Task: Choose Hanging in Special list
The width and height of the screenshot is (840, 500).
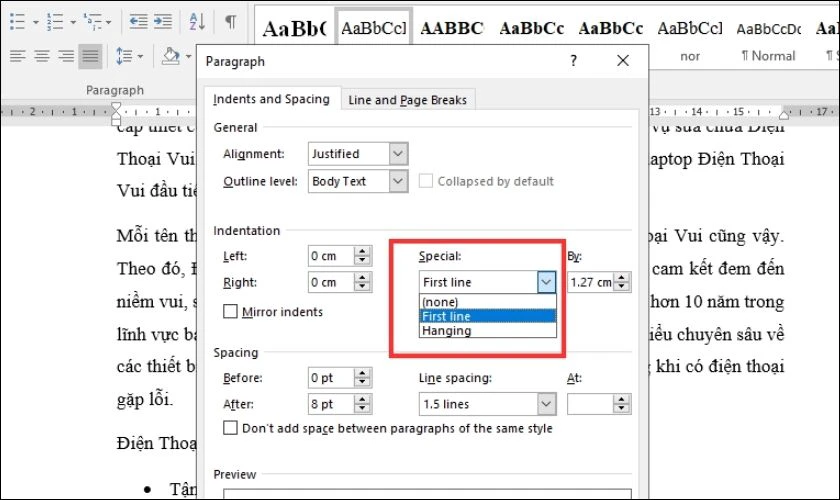Action: [488, 331]
